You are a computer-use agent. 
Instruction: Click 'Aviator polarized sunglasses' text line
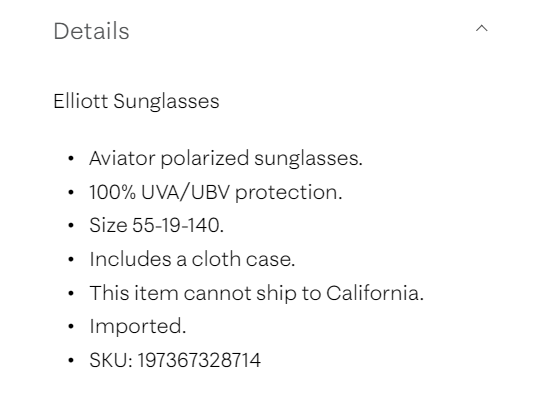coord(226,158)
